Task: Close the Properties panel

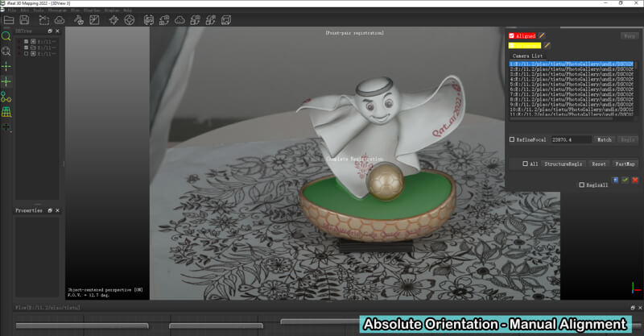Action: click(x=57, y=210)
